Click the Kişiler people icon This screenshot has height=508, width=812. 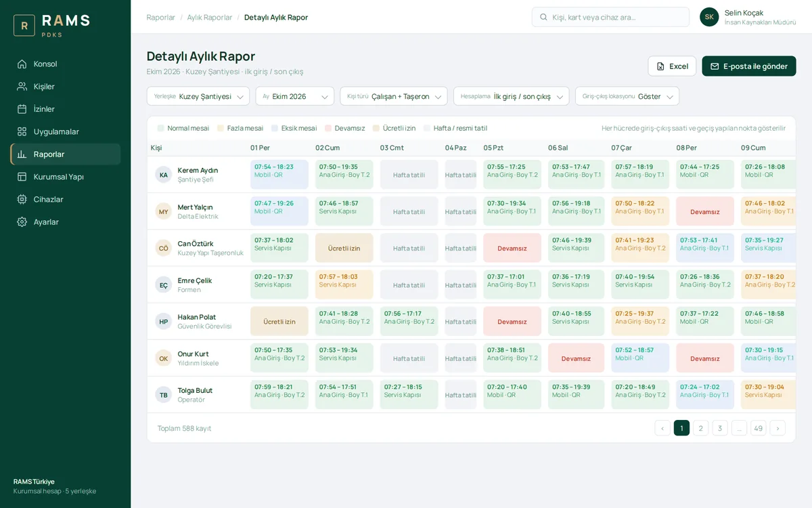[x=22, y=86]
